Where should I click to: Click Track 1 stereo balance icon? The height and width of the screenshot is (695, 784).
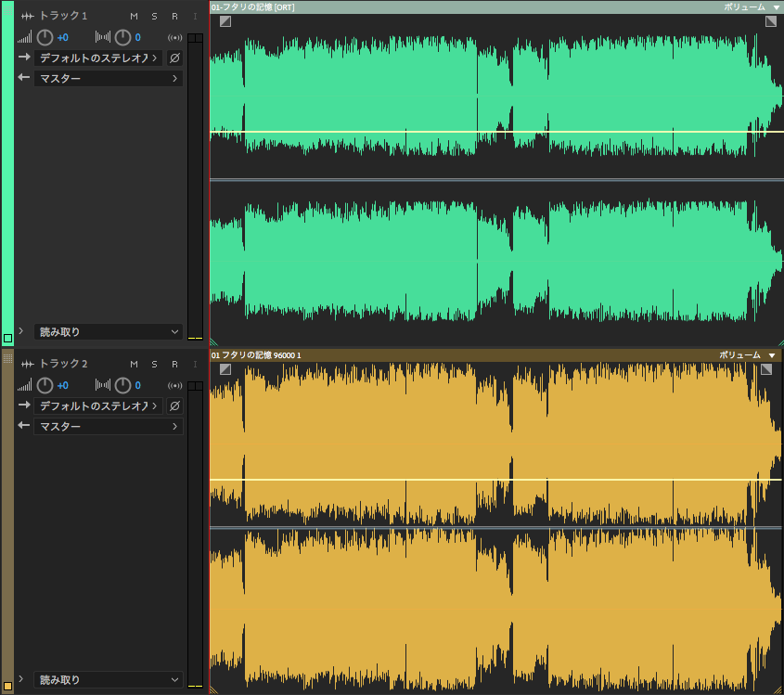(103, 37)
